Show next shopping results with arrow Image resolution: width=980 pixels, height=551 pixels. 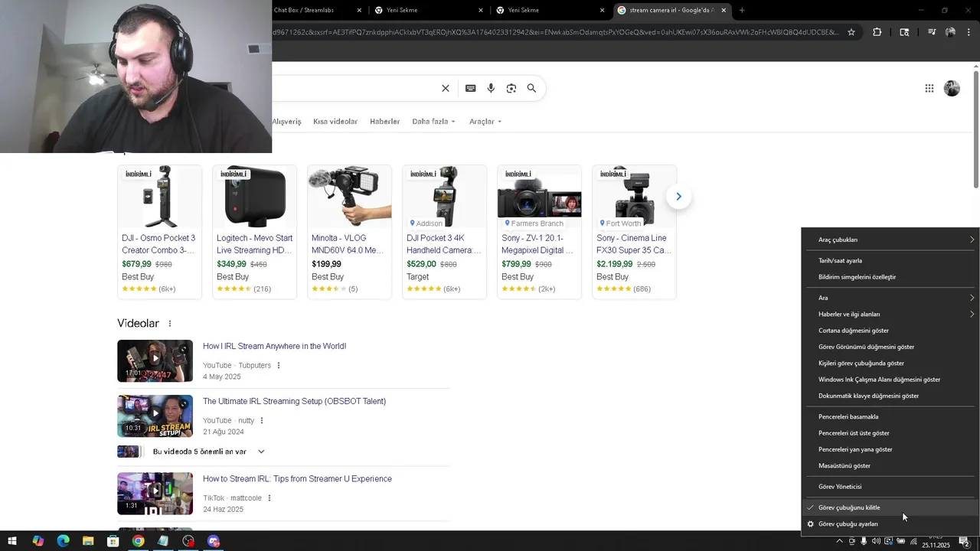(x=678, y=197)
